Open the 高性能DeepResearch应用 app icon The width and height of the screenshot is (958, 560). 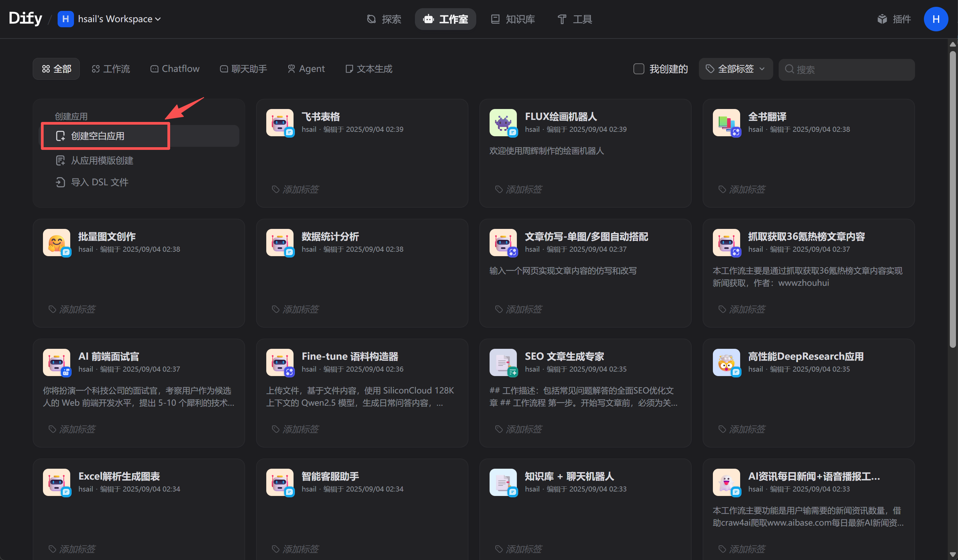coord(726,362)
